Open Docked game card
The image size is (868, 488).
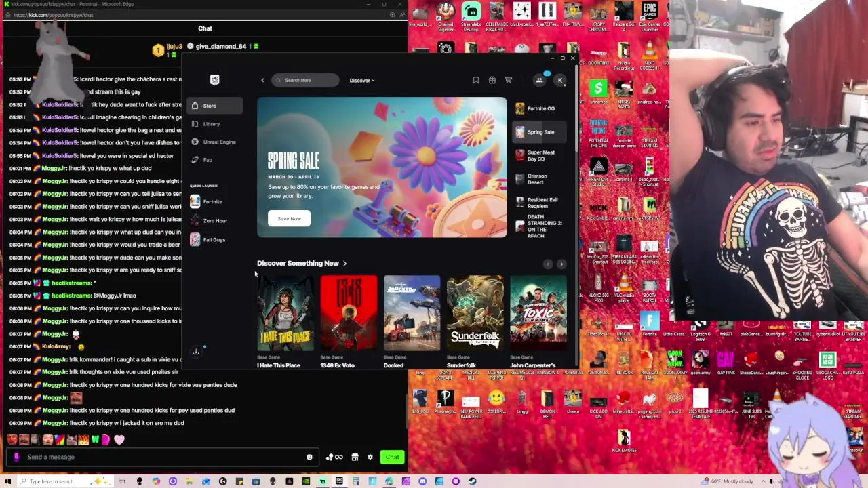point(412,322)
